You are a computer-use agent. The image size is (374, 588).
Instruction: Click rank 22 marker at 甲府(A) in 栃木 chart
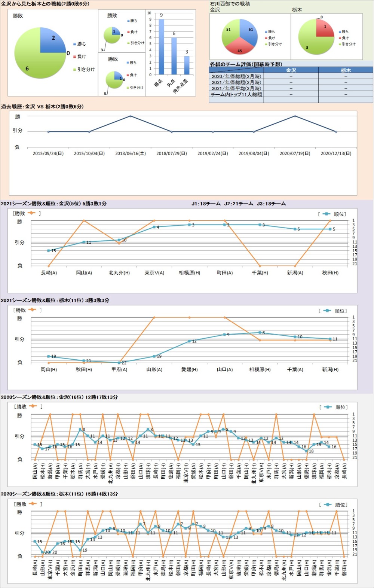(119, 363)
